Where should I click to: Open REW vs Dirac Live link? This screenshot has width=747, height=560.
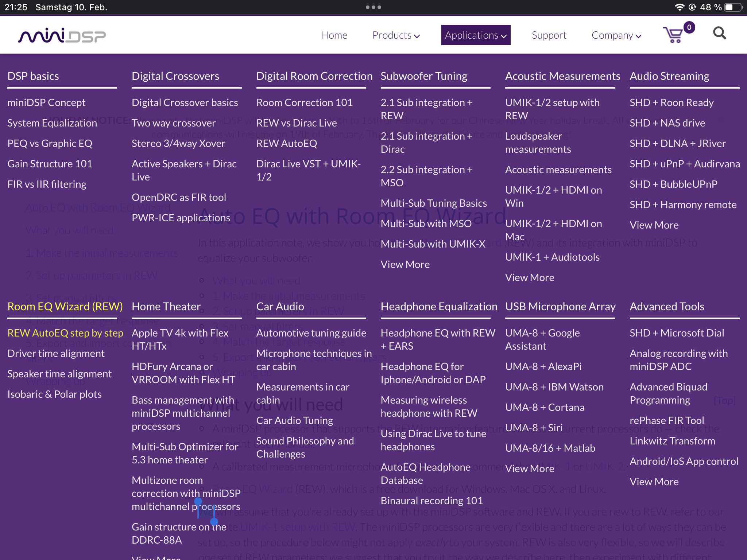coord(297,123)
